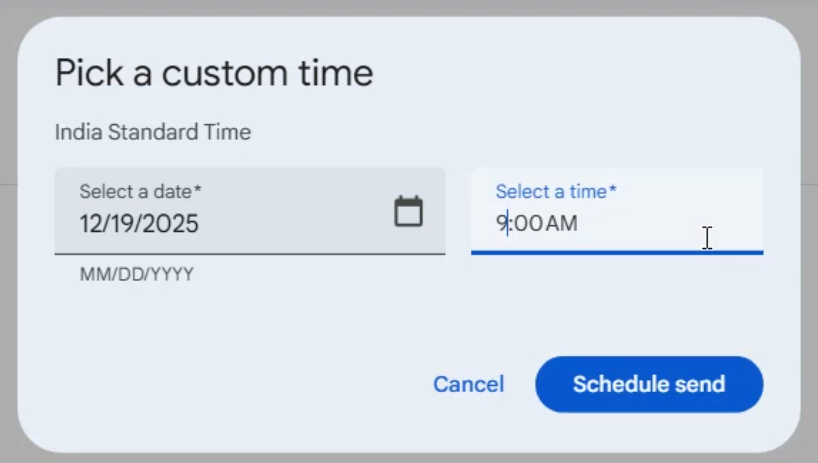Screen dimensions: 818x463
Task: Click the MM/DD/YYYY format hint
Action: pyautogui.click(x=136, y=274)
